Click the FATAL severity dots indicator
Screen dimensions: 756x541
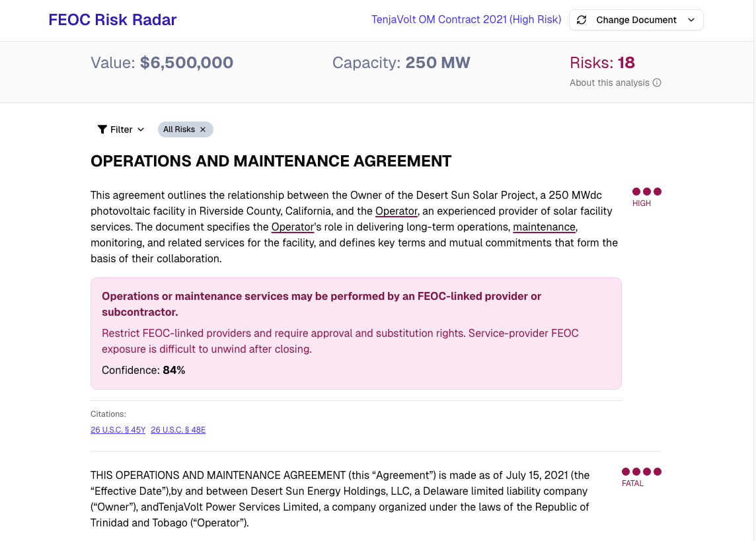click(x=641, y=472)
